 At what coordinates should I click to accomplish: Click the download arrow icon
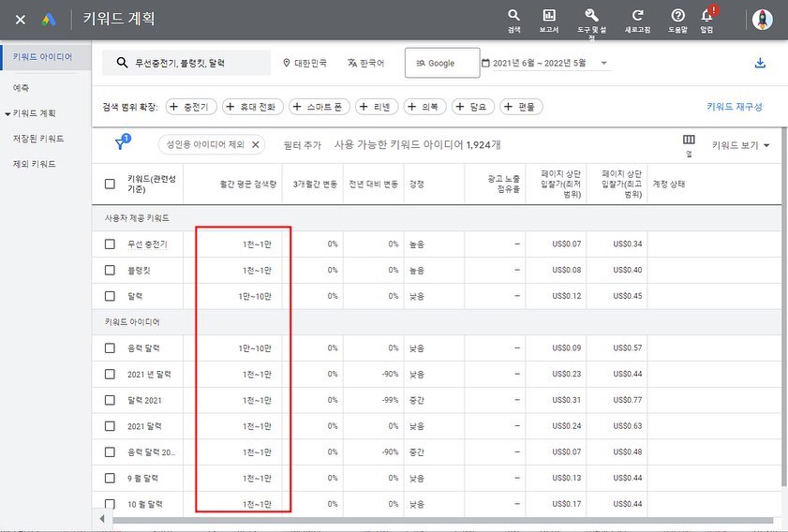click(760, 63)
